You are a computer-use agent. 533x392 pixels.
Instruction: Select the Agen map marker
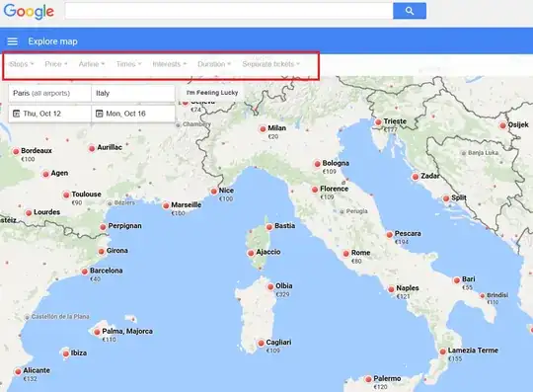click(45, 174)
